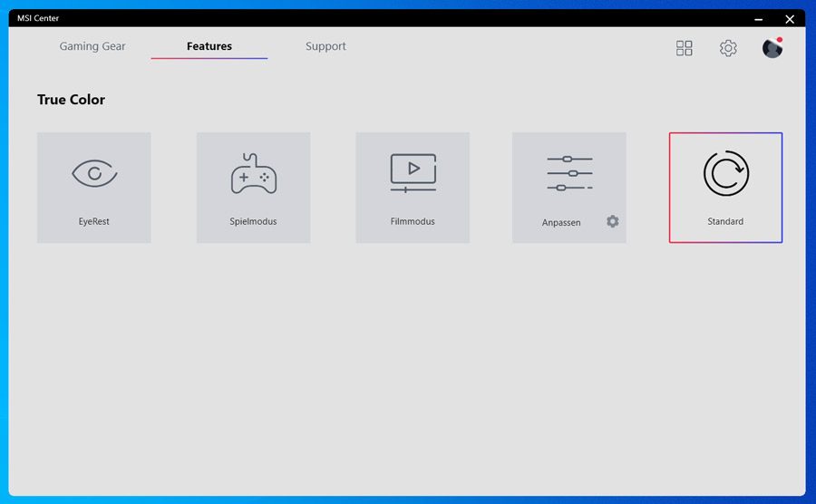Click the Standard label text

pos(725,221)
